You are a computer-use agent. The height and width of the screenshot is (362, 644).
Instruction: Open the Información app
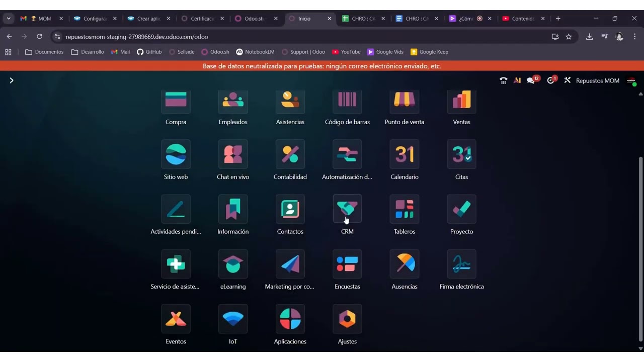233,209
